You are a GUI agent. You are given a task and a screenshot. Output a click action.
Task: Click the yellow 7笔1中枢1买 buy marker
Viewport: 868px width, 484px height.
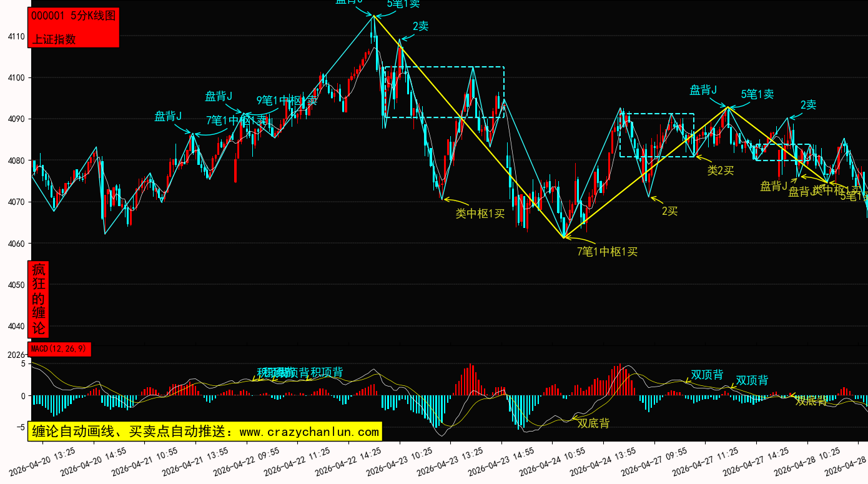(x=607, y=252)
